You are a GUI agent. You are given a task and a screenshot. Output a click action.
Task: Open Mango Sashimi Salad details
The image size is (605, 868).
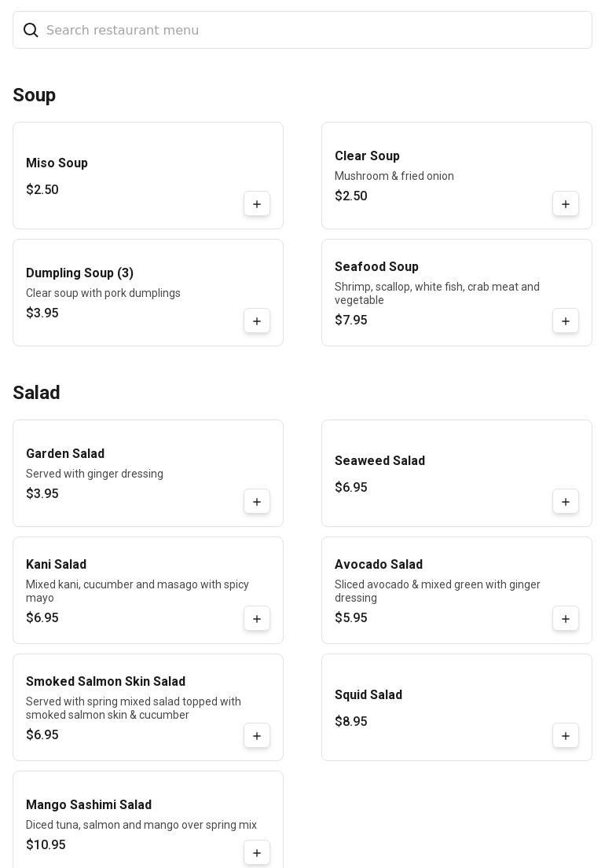[89, 805]
